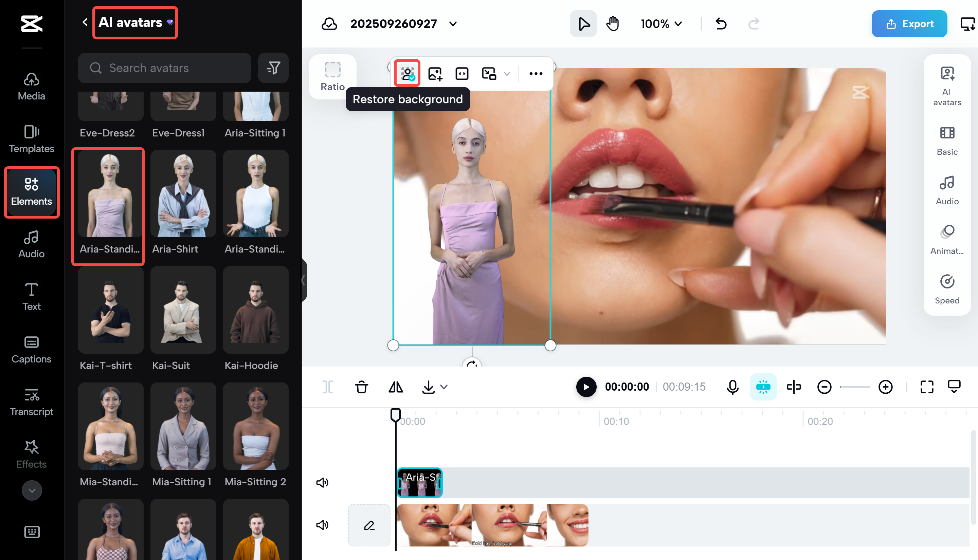Open the avatar filter options
Screen dimensions: 978x560
pyautogui.click(x=273, y=68)
